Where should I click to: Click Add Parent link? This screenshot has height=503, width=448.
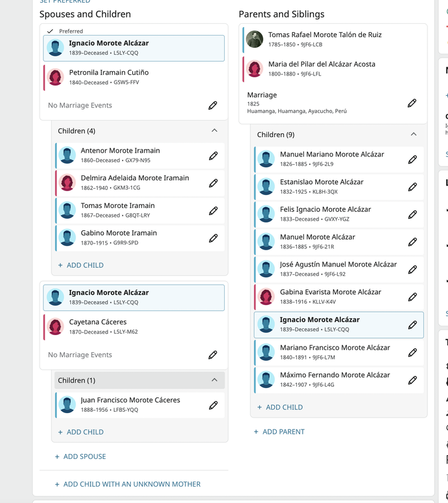(279, 432)
